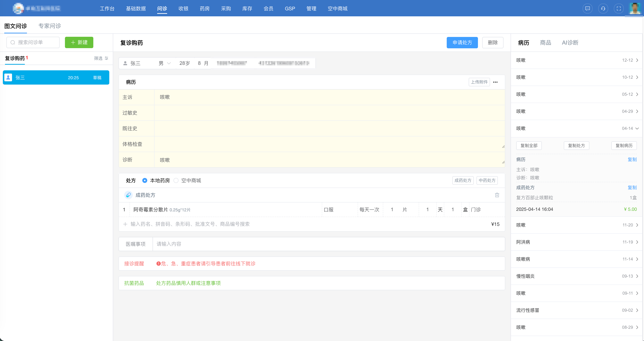
Task: Switch to 商品 tab in right panel
Action: pos(546,43)
